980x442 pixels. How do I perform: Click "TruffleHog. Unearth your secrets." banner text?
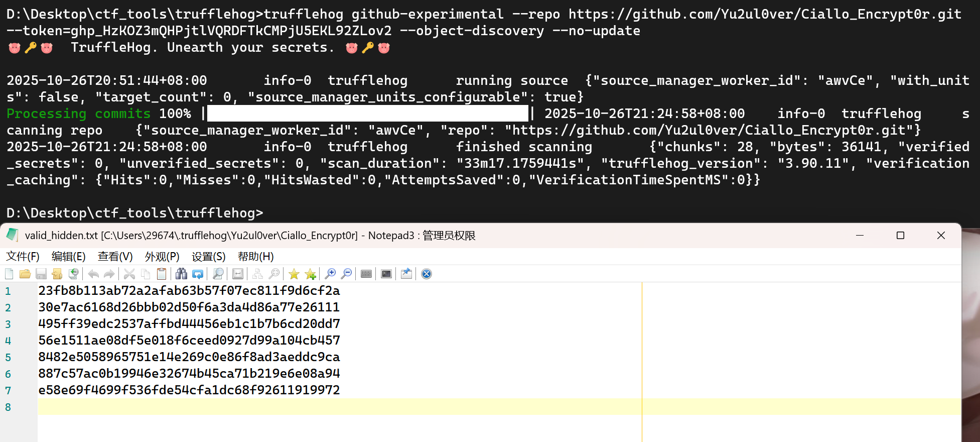tap(203, 48)
